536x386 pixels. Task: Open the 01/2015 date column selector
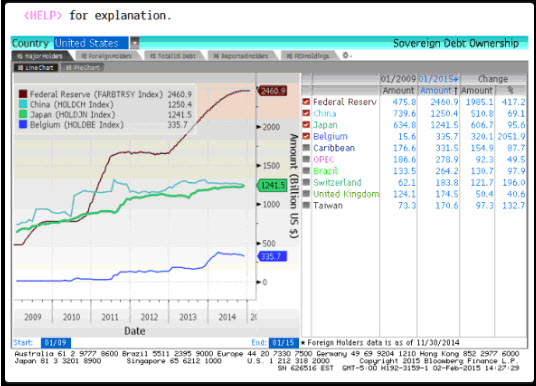[438, 79]
